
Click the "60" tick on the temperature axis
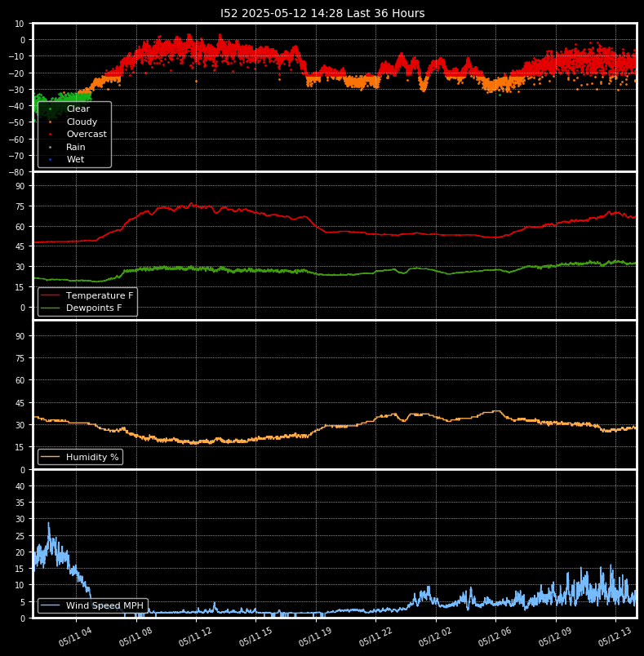pyautogui.click(x=20, y=227)
